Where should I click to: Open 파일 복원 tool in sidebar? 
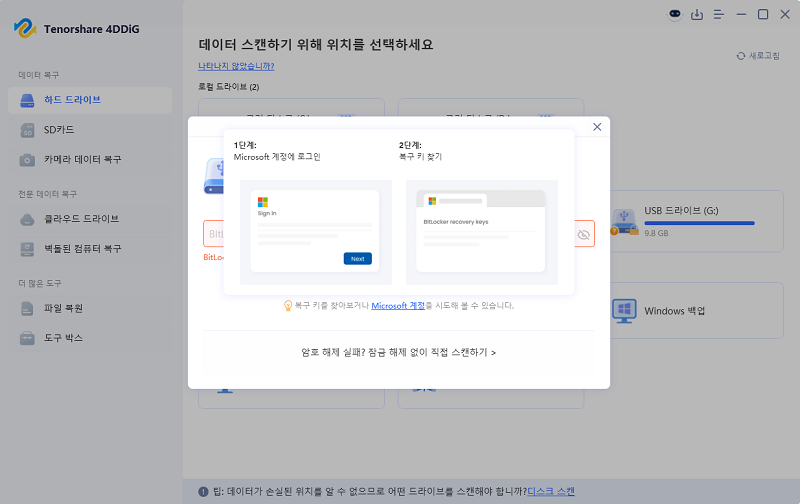(90, 308)
